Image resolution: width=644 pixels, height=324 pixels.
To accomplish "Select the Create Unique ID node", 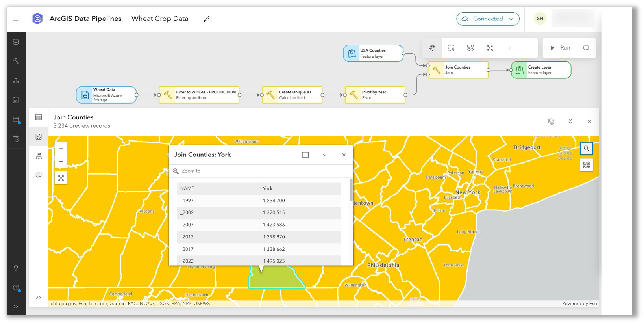I will pos(292,95).
